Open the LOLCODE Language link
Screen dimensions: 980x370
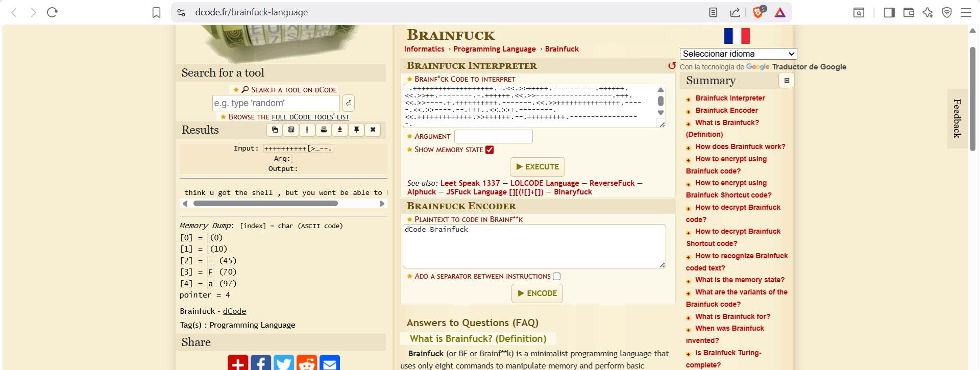click(x=545, y=183)
